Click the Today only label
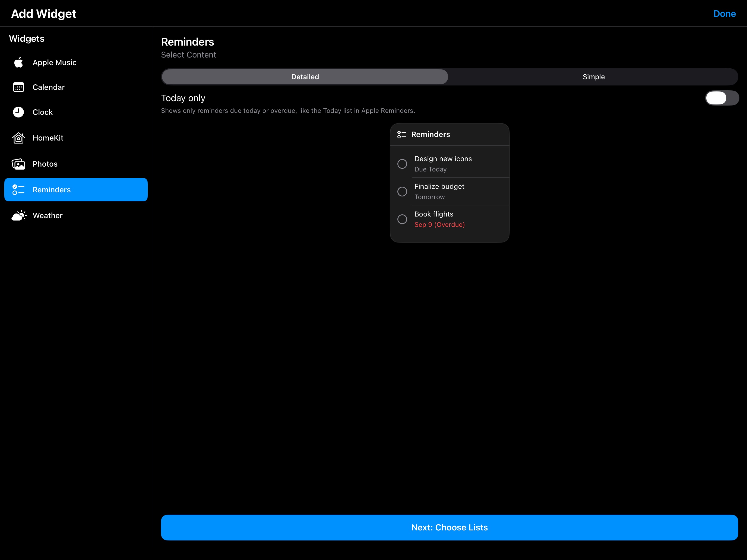Viewport: 747px width, 560px height. 183,98
